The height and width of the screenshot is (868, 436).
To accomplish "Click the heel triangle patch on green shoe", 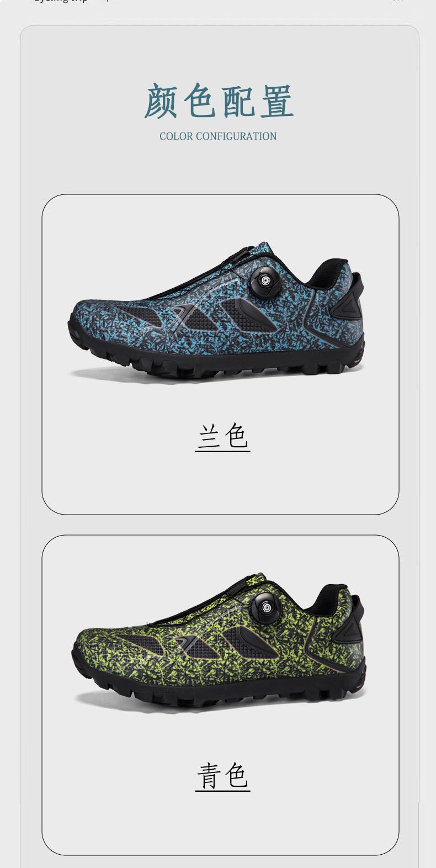I will click(x=349, y=629).
